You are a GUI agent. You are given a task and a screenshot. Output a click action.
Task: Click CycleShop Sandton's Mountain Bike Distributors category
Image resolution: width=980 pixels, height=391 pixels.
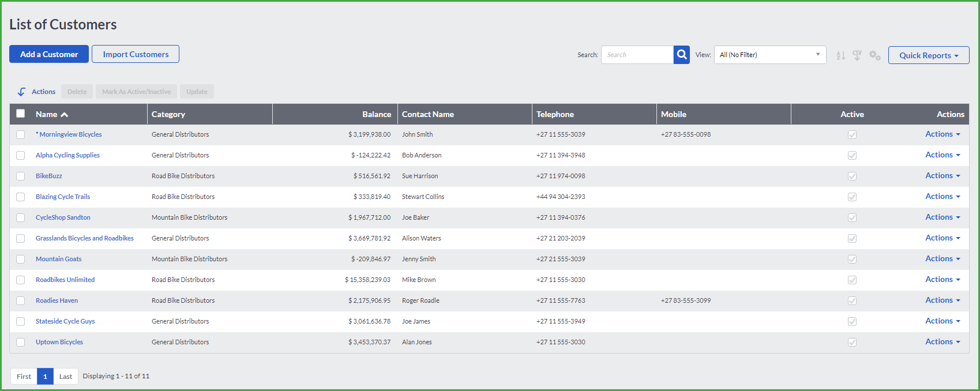(x=190, y=217)
